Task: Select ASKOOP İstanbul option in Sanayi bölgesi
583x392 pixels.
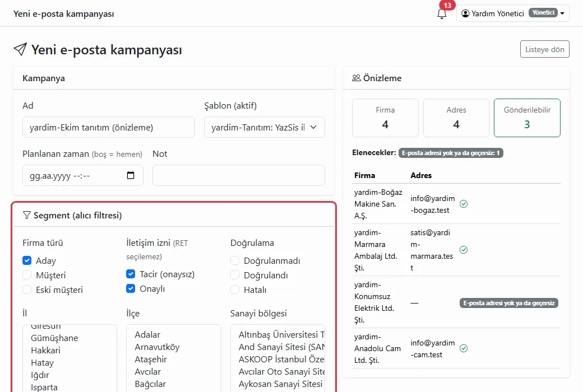Action: (281, 359)
